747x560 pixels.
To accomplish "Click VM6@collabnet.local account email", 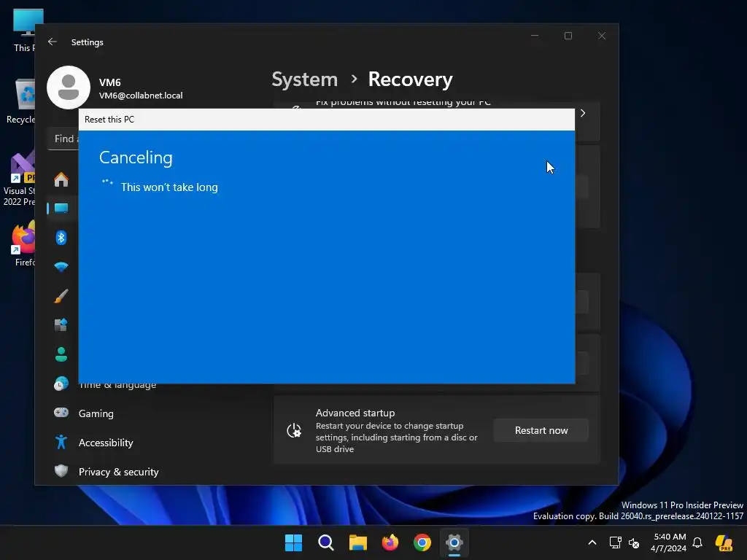I will click(141, 96).
